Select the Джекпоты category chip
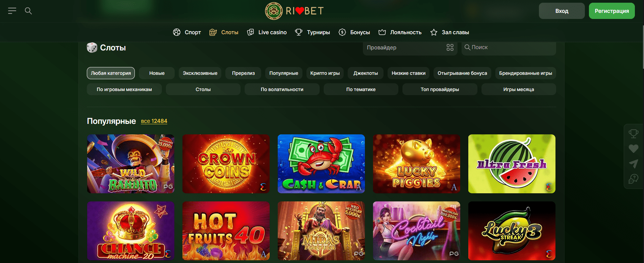 coord(366,73)
